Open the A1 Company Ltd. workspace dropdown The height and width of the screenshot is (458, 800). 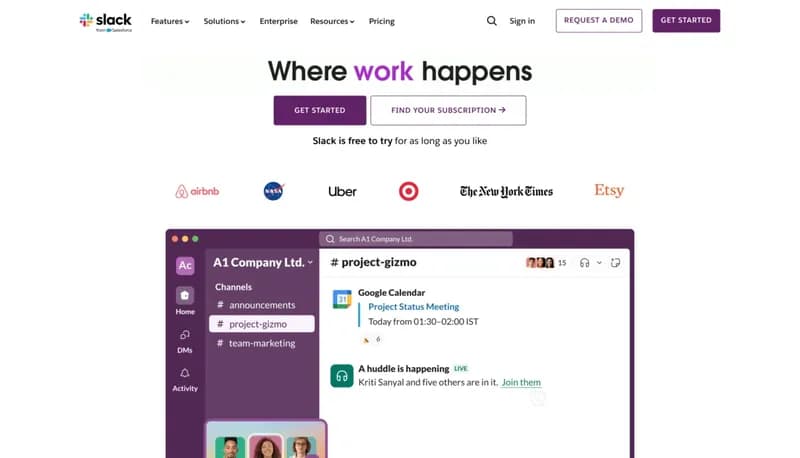pyautogui.click(x=263, y=262)
